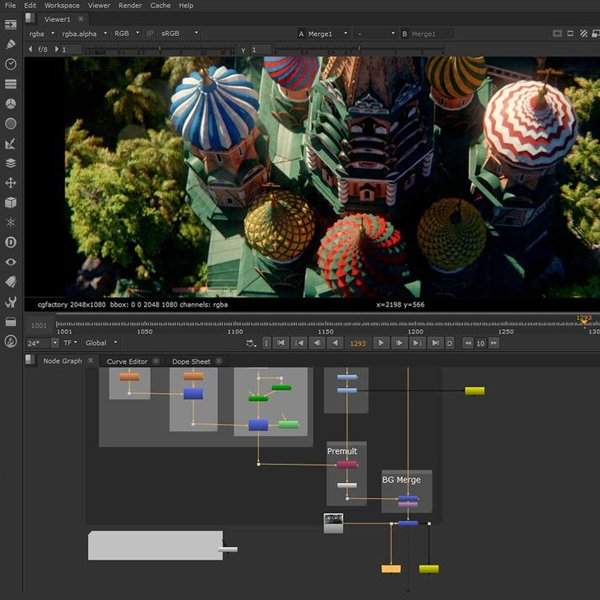
Task: Open the Other nodes box menu
Action: pos(11,322)
